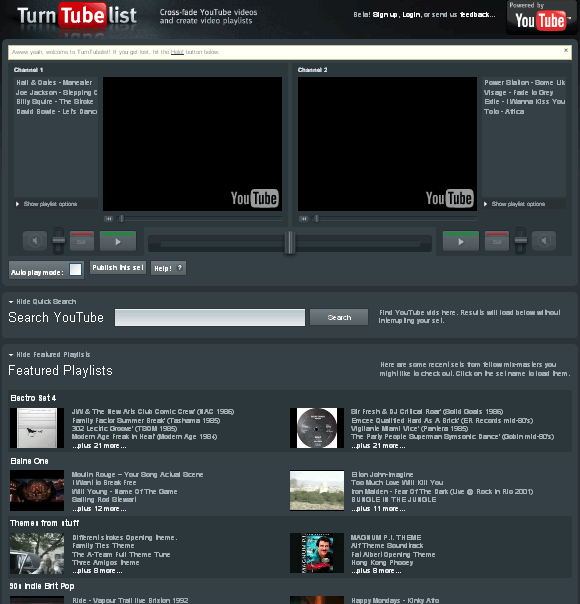Mute Channel 1 with the speaker icon
Screen dimensions: 580x604
[35, 241]
